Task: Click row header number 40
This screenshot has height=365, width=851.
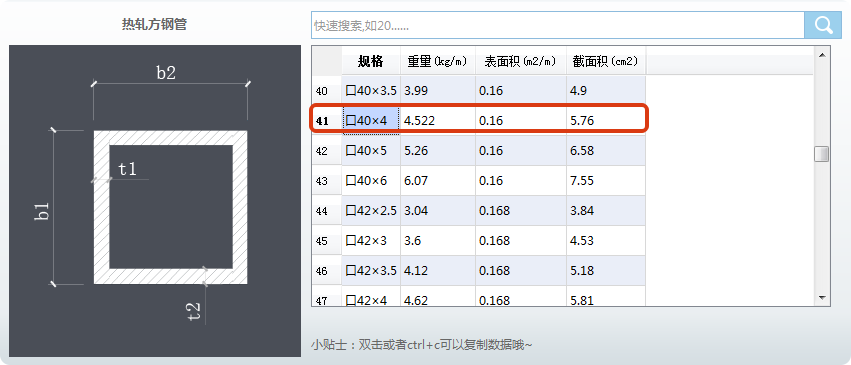Action: pyautogui.click(x=327, y=91)
